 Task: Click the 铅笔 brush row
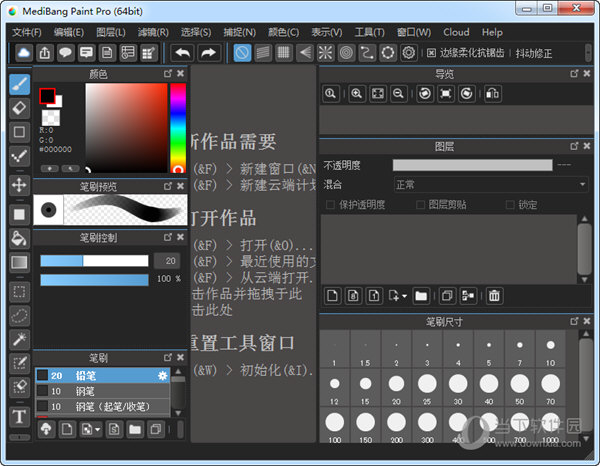tap(103, 376)
